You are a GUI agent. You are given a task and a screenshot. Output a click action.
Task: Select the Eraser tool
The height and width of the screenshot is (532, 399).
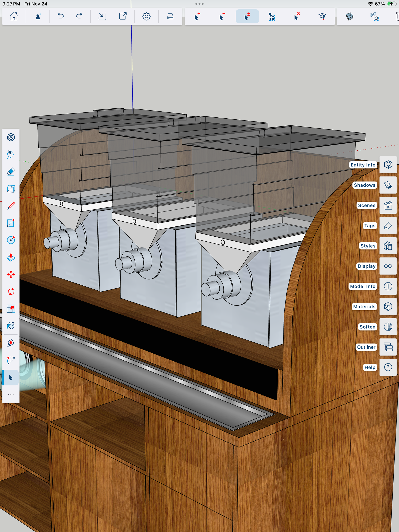pos(11,171)
